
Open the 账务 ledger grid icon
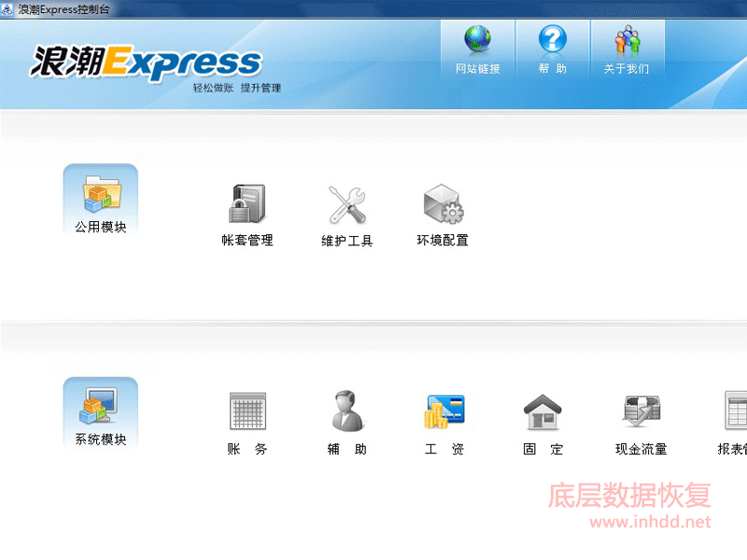(247, 411)
